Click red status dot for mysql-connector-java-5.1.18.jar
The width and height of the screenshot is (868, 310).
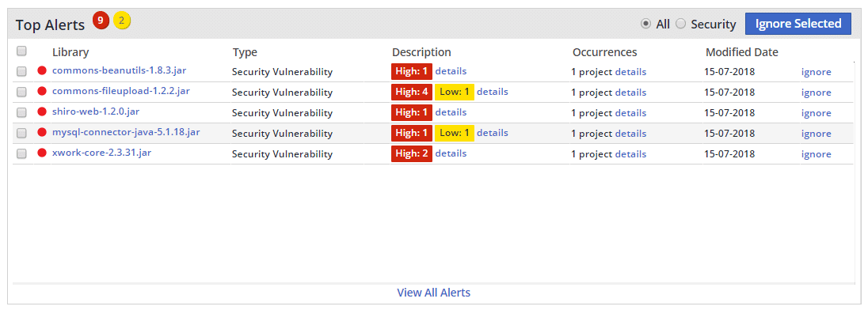42,132
